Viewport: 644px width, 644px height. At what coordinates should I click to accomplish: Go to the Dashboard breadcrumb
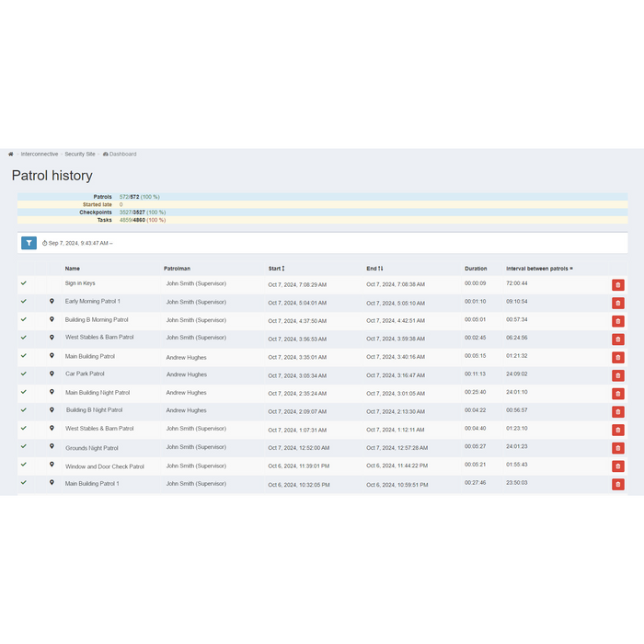(120, 154)
